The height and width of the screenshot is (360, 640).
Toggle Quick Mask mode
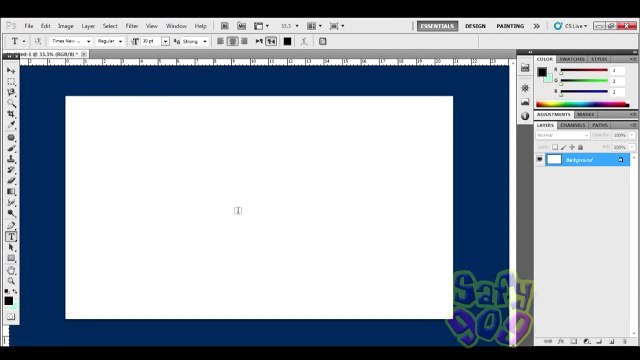[11, 316]
